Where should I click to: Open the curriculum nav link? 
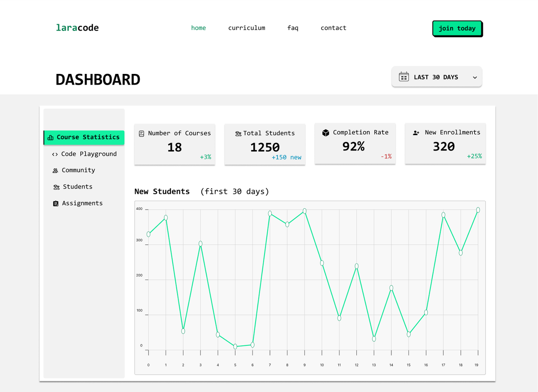247,28
